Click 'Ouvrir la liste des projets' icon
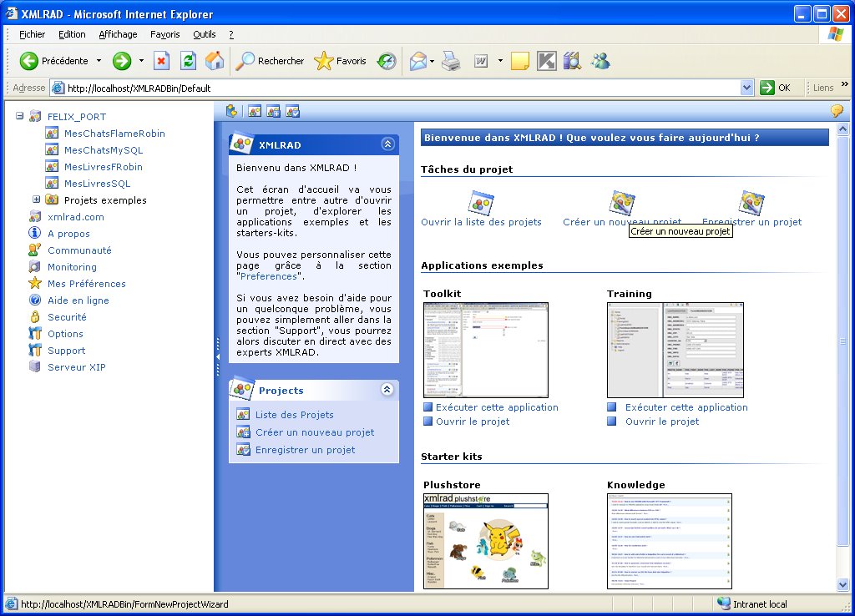This screenshot has height=616, width=855. (x=481, y=203)
